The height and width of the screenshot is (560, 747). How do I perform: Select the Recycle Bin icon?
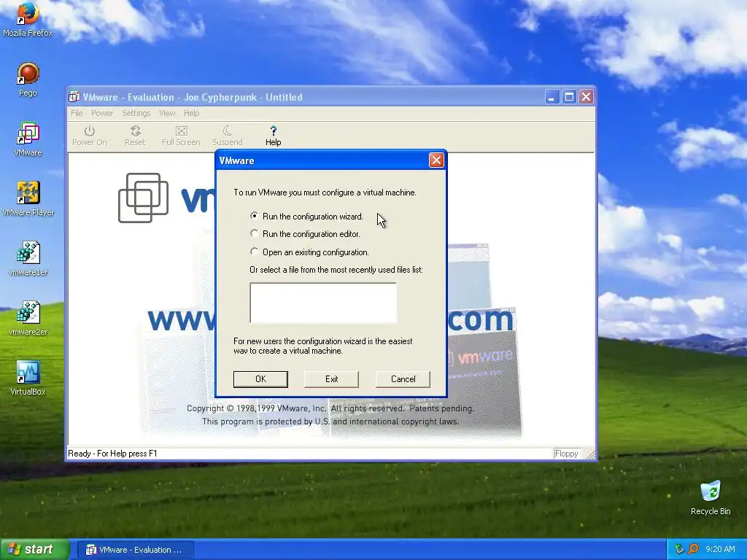711,497
